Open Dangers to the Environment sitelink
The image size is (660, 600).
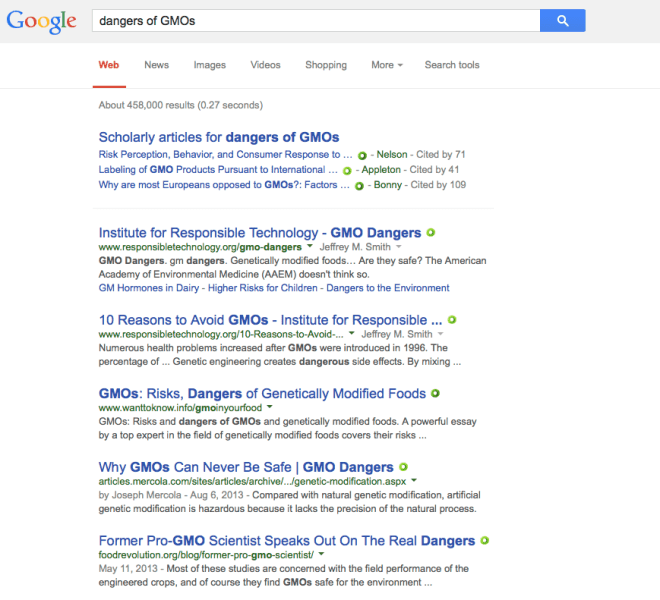tap(388, 288)
